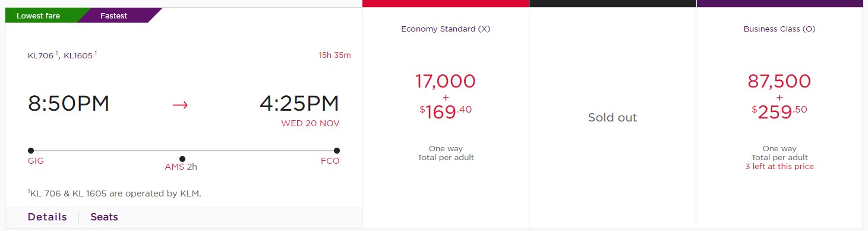868x231 pixels.
Task: Click the AMS 2h layover label
Action: (x=181, y=167)
